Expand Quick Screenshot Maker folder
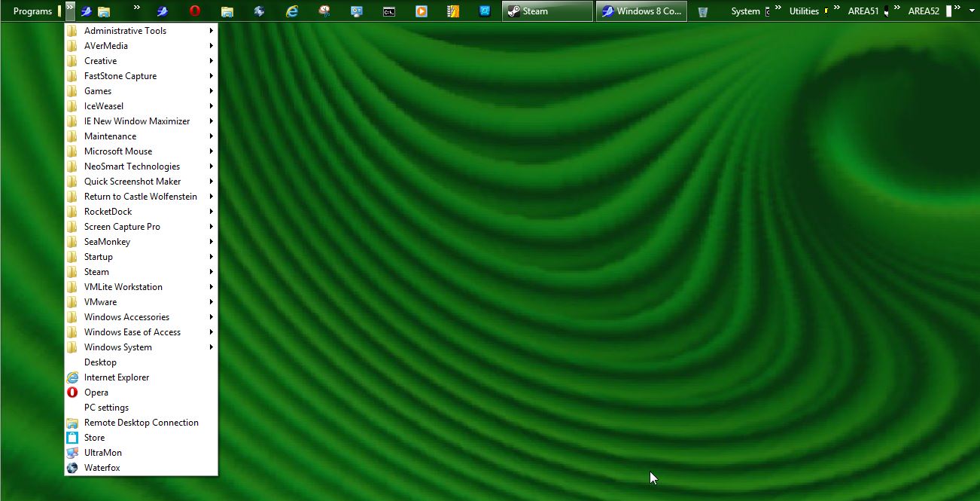This screenshot has width=980, height=501. tap(142, 182)
